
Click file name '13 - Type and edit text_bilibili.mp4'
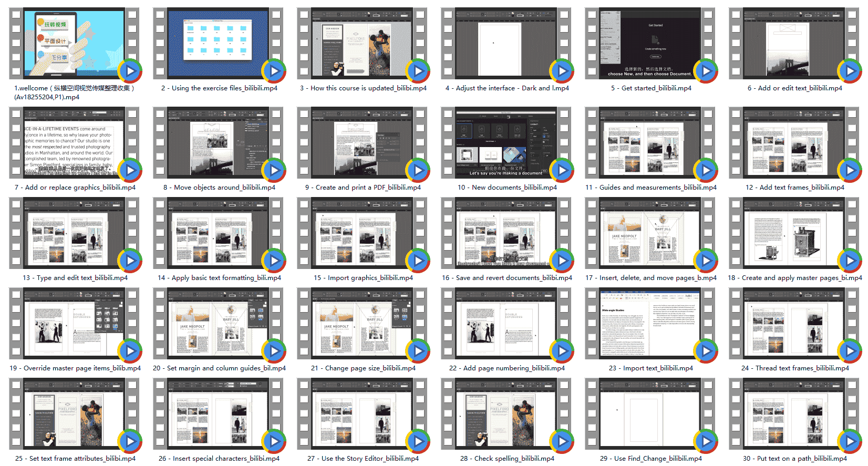[x=75, y=278]
